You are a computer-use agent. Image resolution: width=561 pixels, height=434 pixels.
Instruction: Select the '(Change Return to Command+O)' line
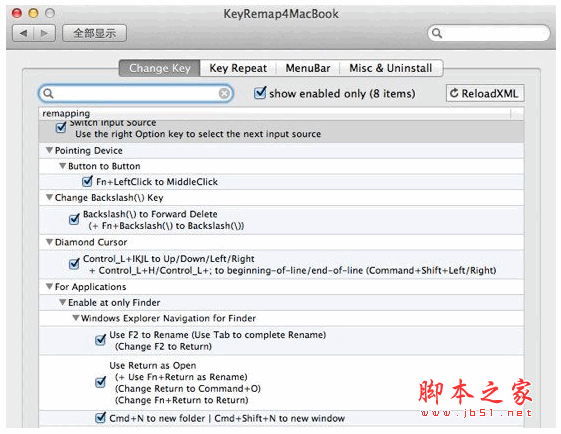tap(188, 389)
